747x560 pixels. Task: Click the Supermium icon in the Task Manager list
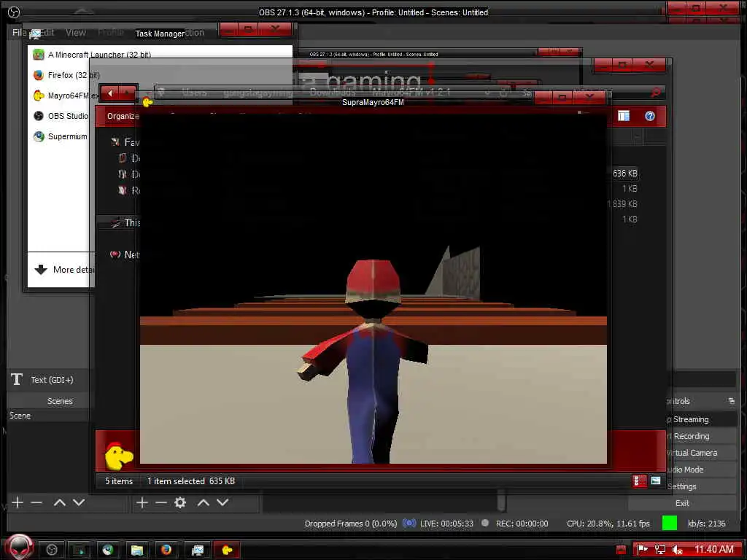point(39,136)
